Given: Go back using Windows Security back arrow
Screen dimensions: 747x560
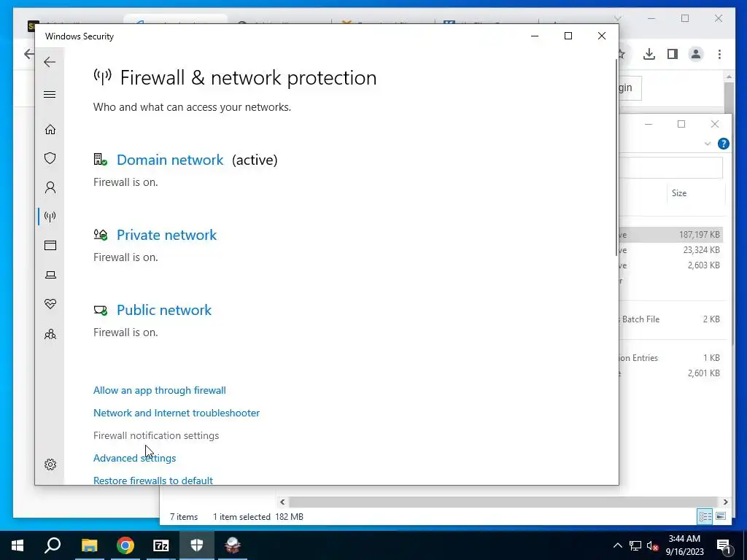Looking at the screenshot, I should pyautogui.click(x=50, y=62).
